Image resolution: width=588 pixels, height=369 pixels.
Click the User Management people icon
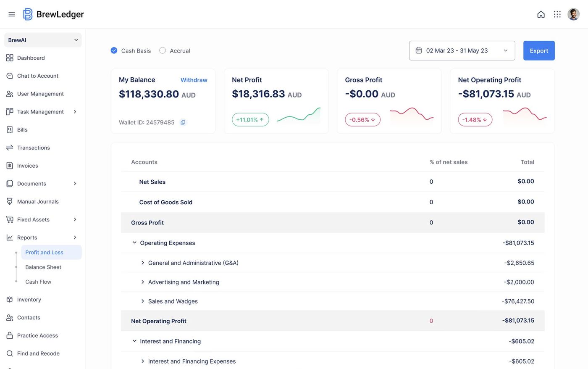(10, 94)
